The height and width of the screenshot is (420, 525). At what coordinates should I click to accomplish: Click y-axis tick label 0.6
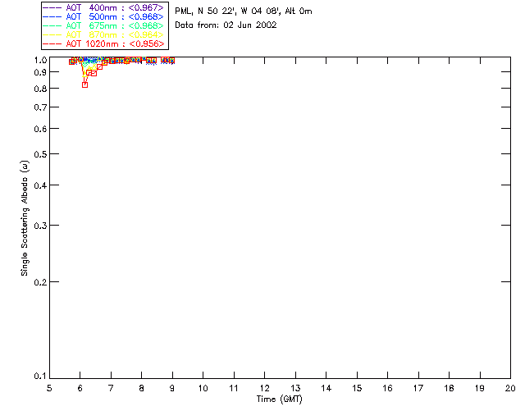[40, 129]
